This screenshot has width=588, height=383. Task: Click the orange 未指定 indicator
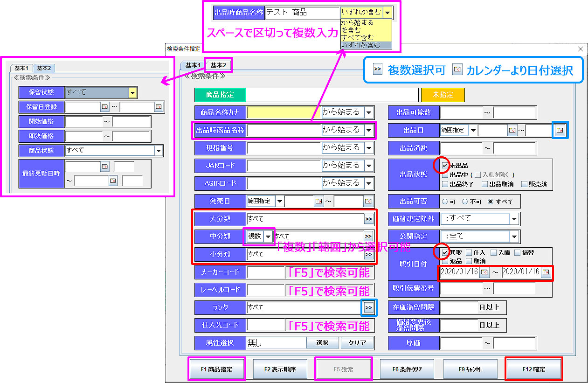(x=443, y=95)
